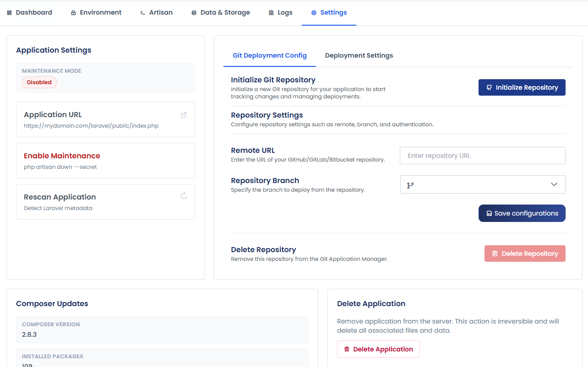Image resolution: width=588 pixels, height=367 pixels.
Task: Click the floppy disk icon on Save configurations
Action: [x=489, y=214]
